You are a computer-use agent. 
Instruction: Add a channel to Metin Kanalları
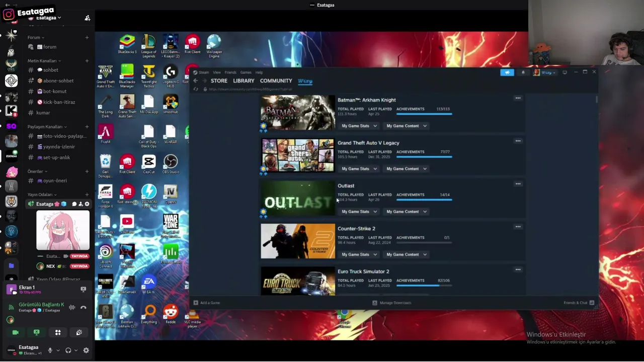(x=87, y=61)
